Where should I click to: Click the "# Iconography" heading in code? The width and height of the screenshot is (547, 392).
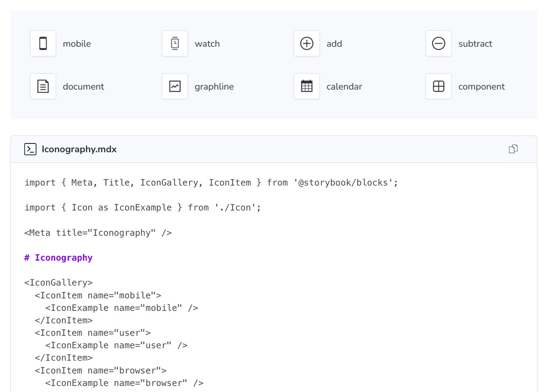click(x=58, y=258)
